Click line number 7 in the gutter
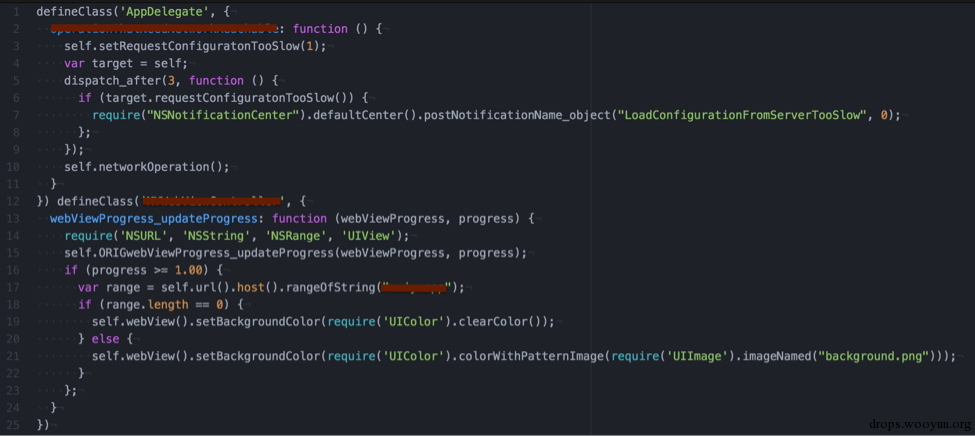This screenshot has width=975, height=436. 16,116
